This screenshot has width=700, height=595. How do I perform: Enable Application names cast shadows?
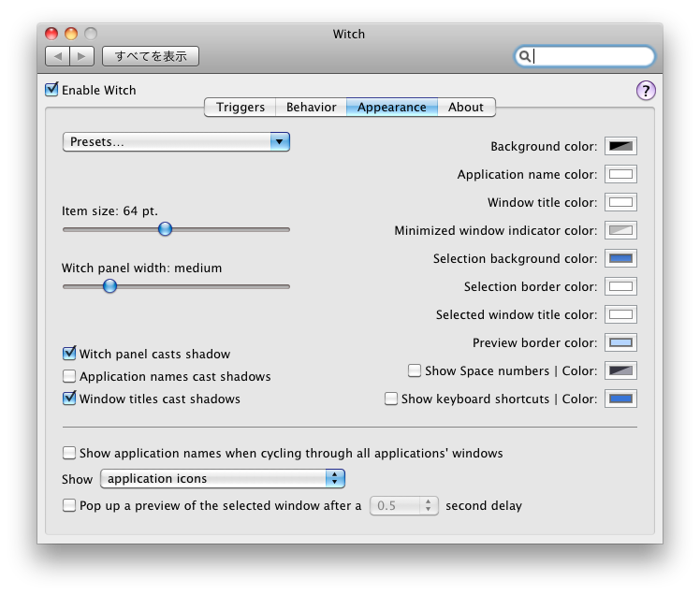[x=69, y=376]
